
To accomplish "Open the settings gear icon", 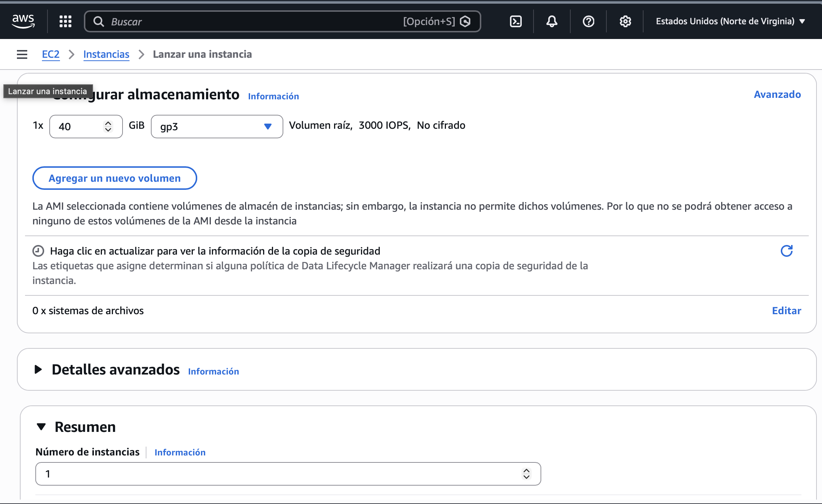I will tap(625, 21).
